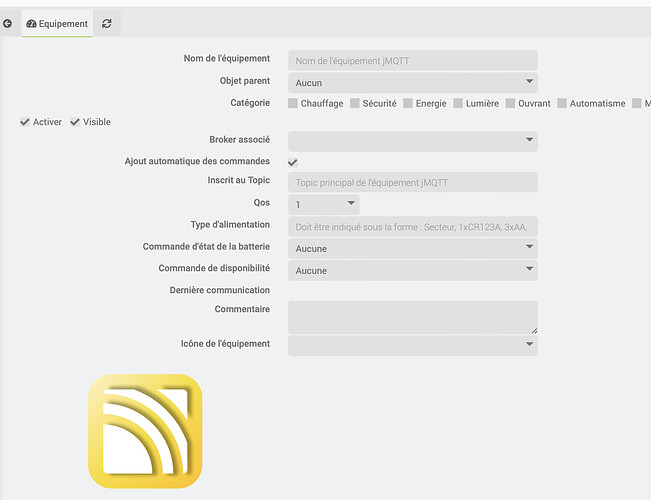Check the Automatisme category box
The image size is (651, 500).
(x=562, y=103)
